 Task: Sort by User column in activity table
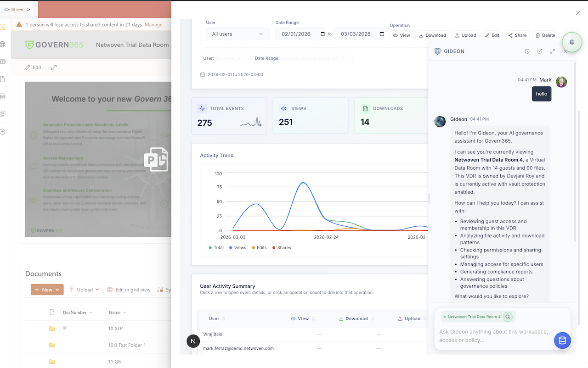[217, 318]
